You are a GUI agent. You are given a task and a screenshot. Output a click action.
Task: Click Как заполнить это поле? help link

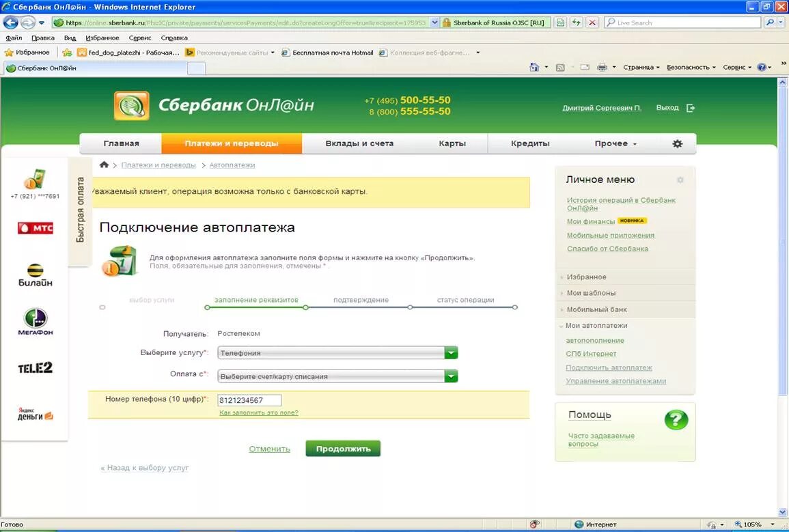pyautogui.click(x=259, y=412)
